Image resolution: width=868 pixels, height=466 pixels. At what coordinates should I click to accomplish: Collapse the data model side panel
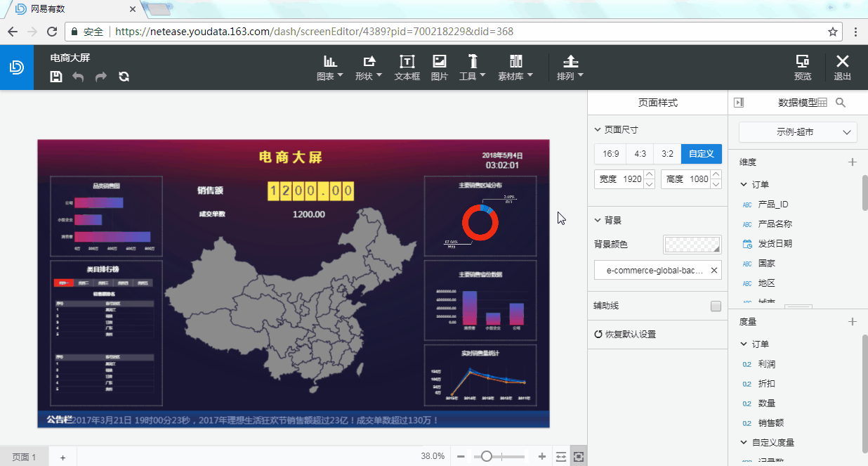739,103
